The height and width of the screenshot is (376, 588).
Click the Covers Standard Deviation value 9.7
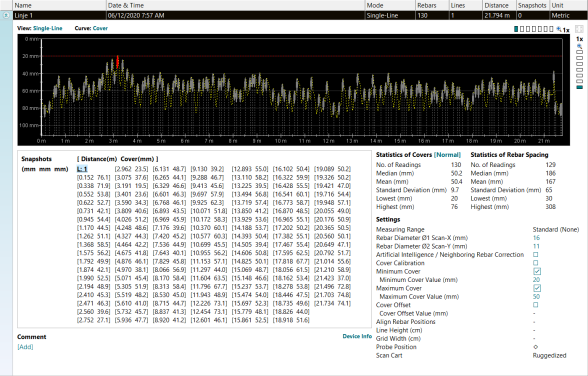[x=454, y=190]
